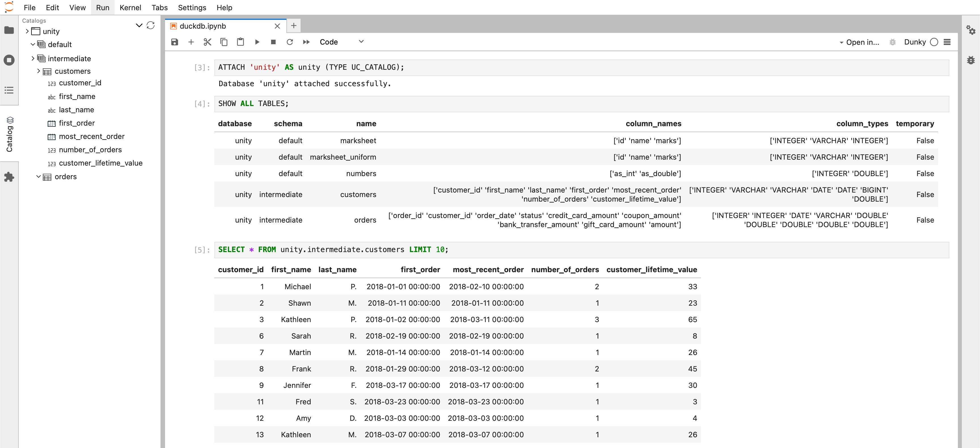Open the extension manager puzzle icon

click(9, 177)
